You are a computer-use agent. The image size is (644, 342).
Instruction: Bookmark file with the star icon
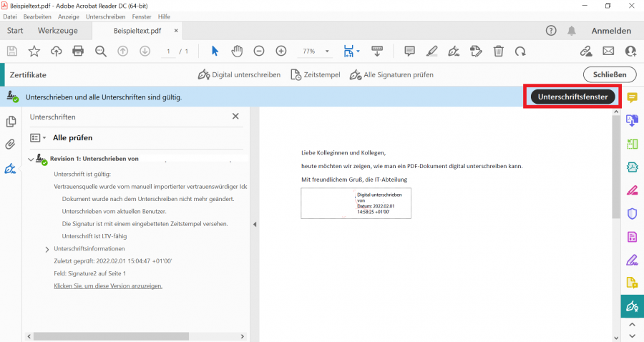34,51
